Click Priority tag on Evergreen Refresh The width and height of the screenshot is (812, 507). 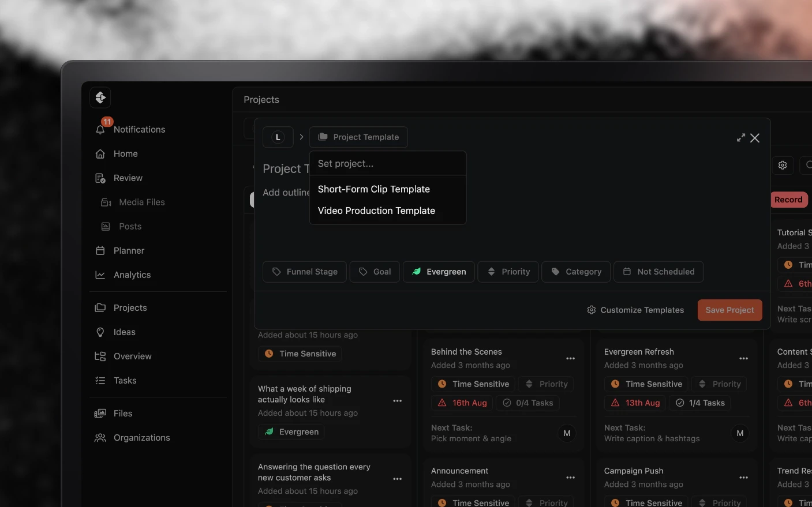point(719,384)
